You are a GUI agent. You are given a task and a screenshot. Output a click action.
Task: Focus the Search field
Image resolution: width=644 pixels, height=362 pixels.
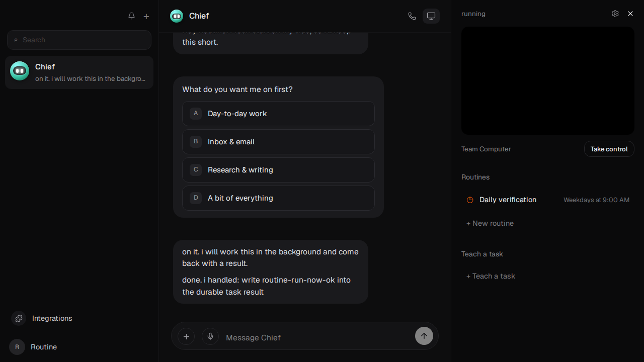(79, 40)
